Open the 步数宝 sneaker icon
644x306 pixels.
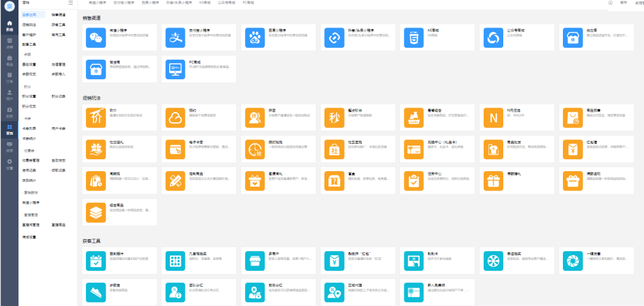click(x=95, y=291)
